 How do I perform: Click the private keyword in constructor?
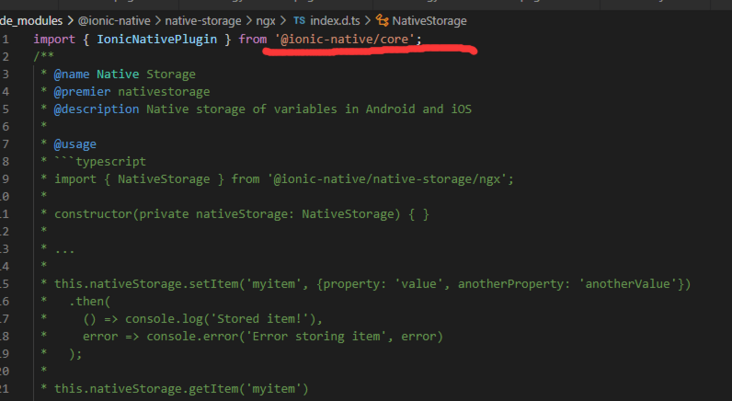tap(164, 214)
